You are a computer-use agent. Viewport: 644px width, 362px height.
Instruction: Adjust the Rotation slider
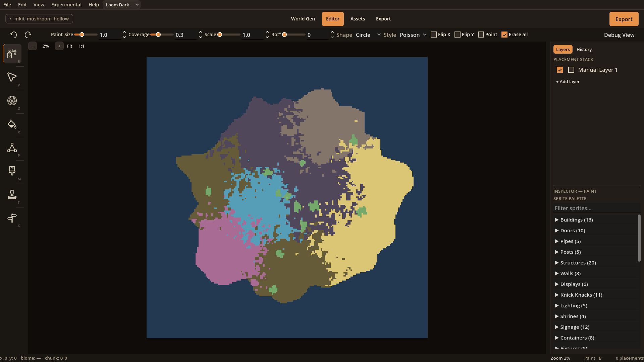[x=294, y=35]
